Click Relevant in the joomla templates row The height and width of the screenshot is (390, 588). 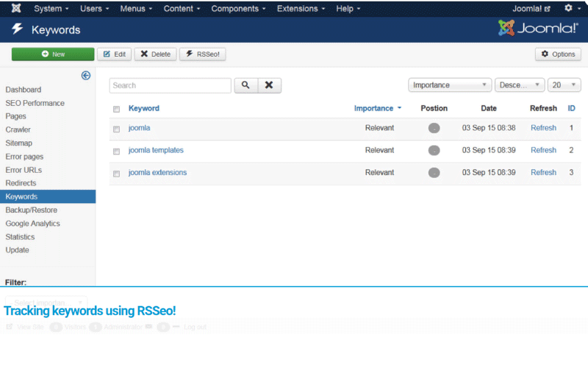(379, 150)
